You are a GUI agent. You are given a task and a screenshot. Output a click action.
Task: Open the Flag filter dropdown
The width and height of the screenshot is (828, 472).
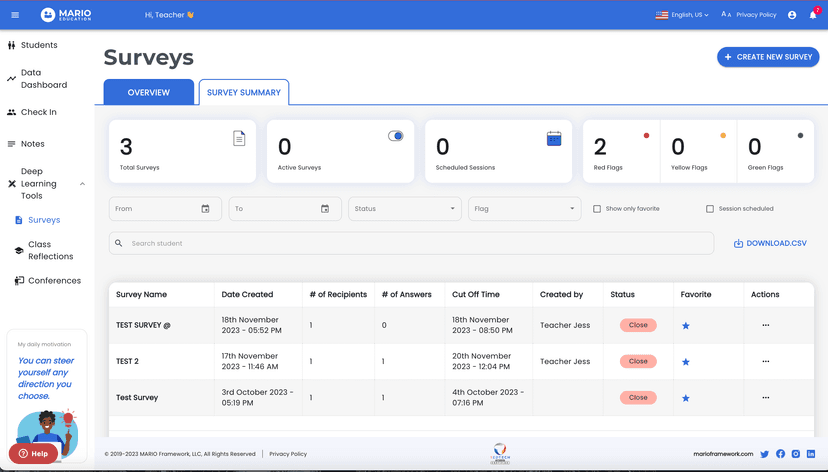524,209
